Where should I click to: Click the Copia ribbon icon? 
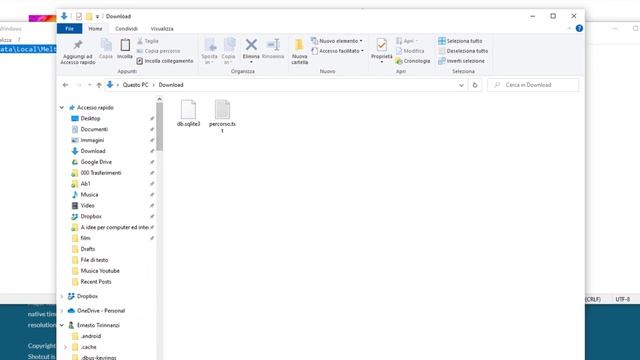(106, 49)
